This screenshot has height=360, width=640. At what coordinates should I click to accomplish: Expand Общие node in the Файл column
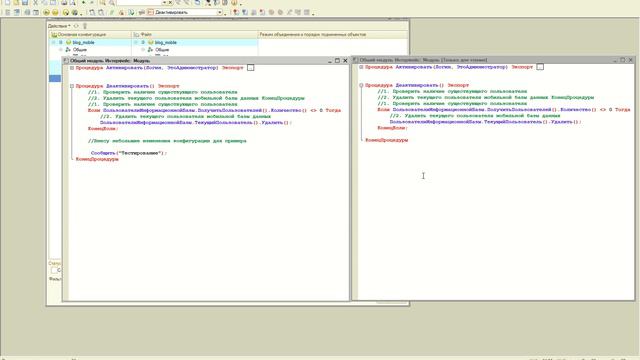pos(143,49)
